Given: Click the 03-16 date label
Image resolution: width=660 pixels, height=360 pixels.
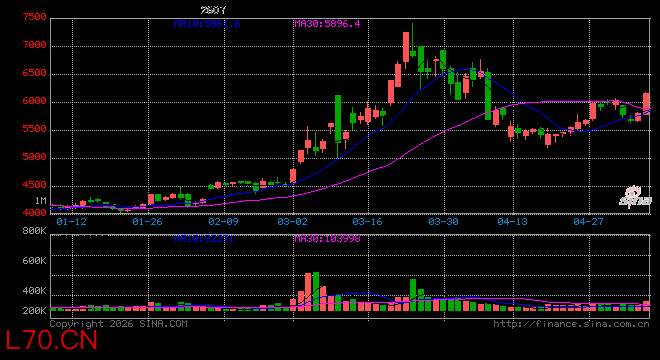Looking at the screenshot, I should 367,221.
